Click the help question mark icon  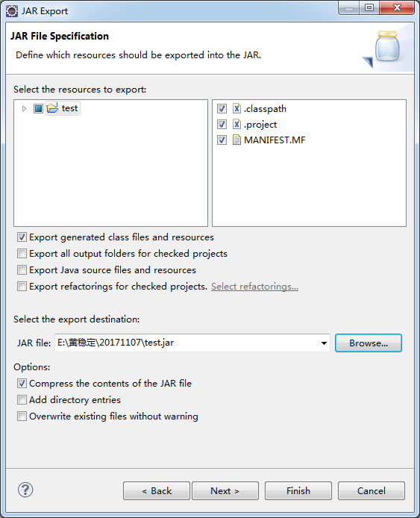(x=25, y=490)
